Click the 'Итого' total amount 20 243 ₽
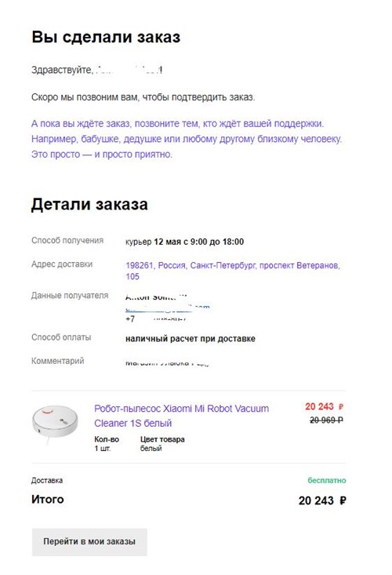This screenshot has width=392, height=575. tap(322, 500)
